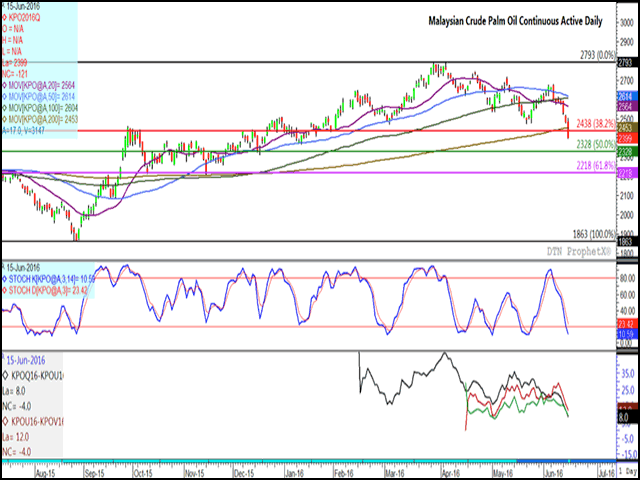Click the 'La= 2399' last price text
The width and height of the screenshot is (640, 480).
(16, 63)
